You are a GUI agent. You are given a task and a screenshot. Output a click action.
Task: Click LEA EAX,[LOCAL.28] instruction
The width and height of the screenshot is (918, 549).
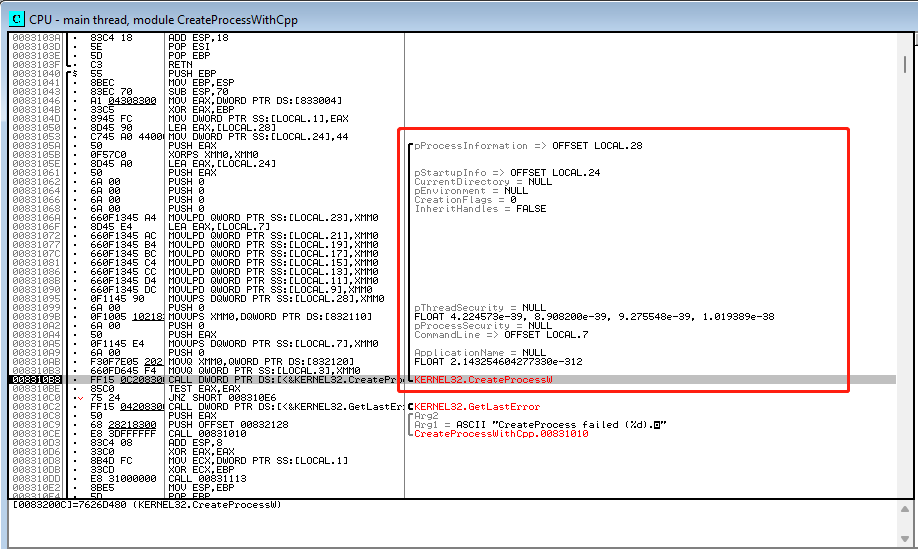pyautogui.click(x=222, y=128)
